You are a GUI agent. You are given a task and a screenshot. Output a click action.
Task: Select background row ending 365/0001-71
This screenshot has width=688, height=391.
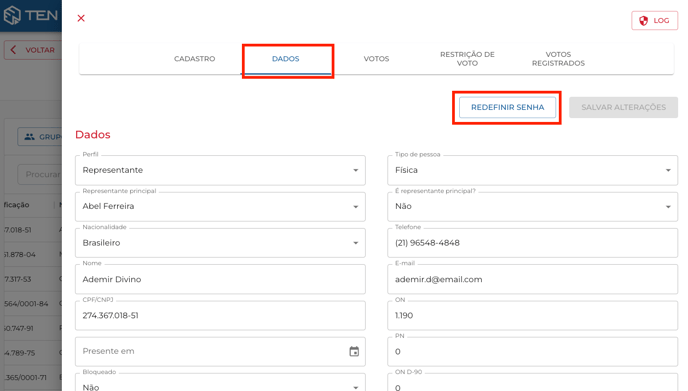(33, 377)
